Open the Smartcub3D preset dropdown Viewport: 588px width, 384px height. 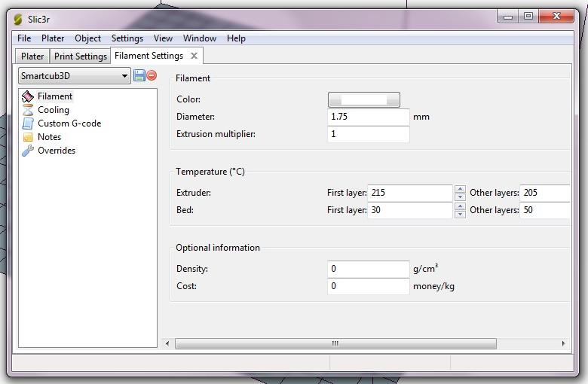click(x=74, y=76)
